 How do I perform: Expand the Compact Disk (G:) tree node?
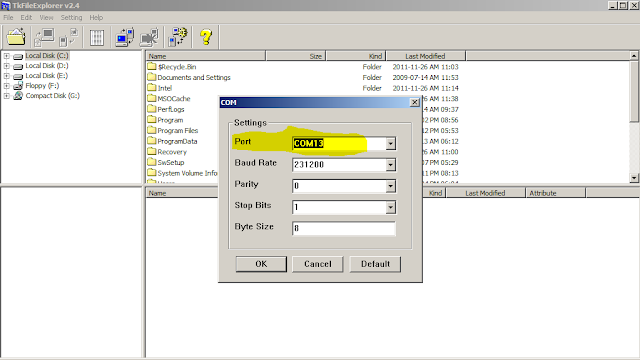coord(7,96)
